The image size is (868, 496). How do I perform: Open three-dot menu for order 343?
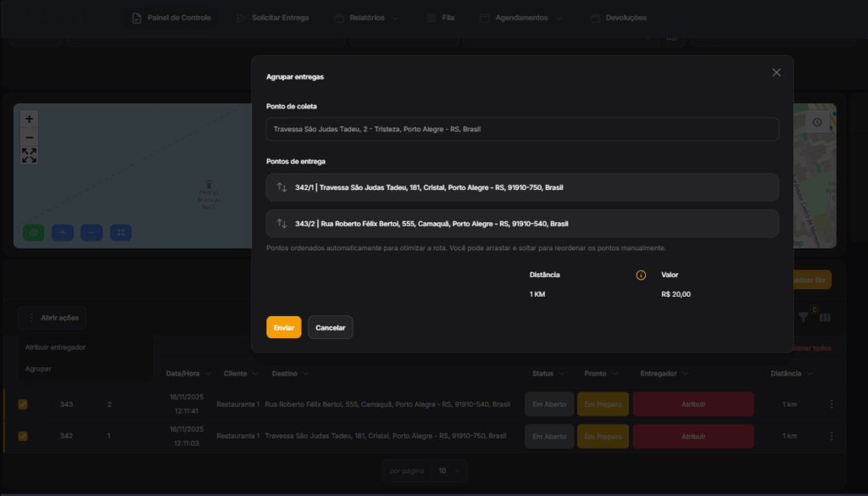click(831, 404)
